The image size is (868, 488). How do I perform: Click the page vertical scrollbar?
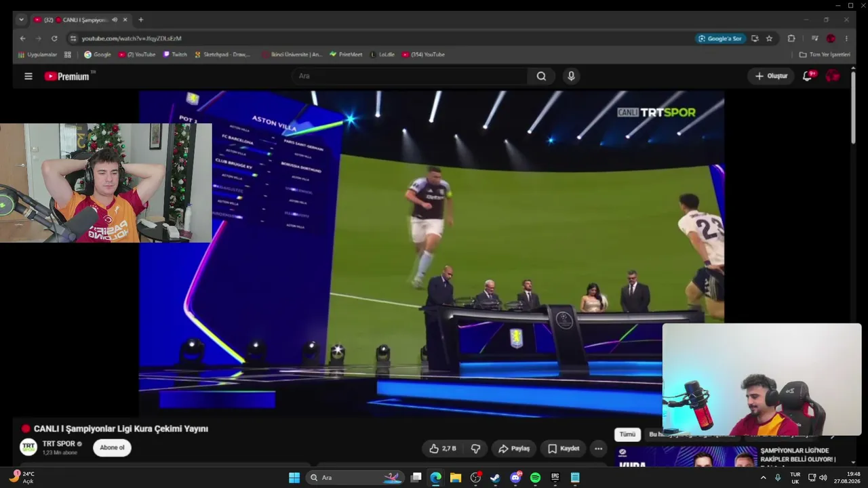853,108
